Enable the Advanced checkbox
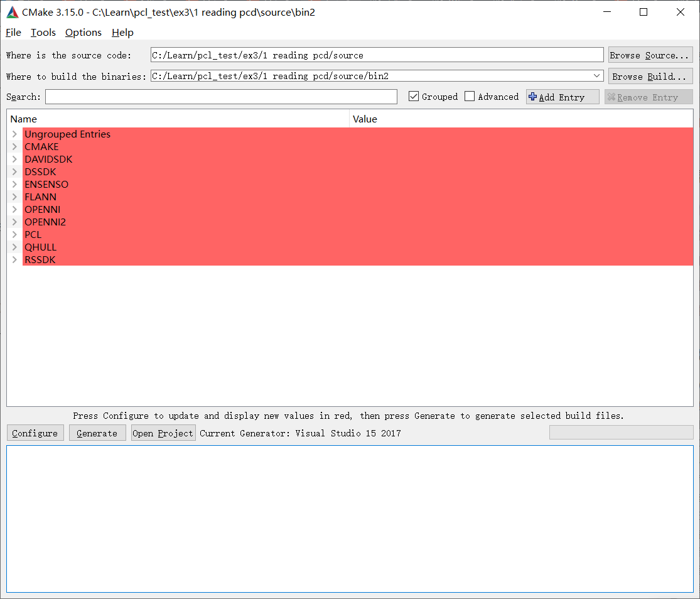700x599 pixels. [470, 96]
